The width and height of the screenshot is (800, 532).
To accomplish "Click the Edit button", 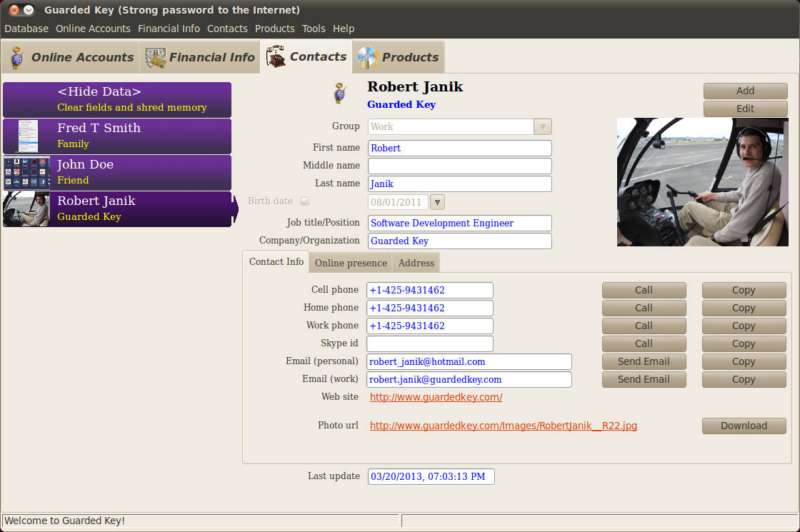I will click(x=746, y=109).
